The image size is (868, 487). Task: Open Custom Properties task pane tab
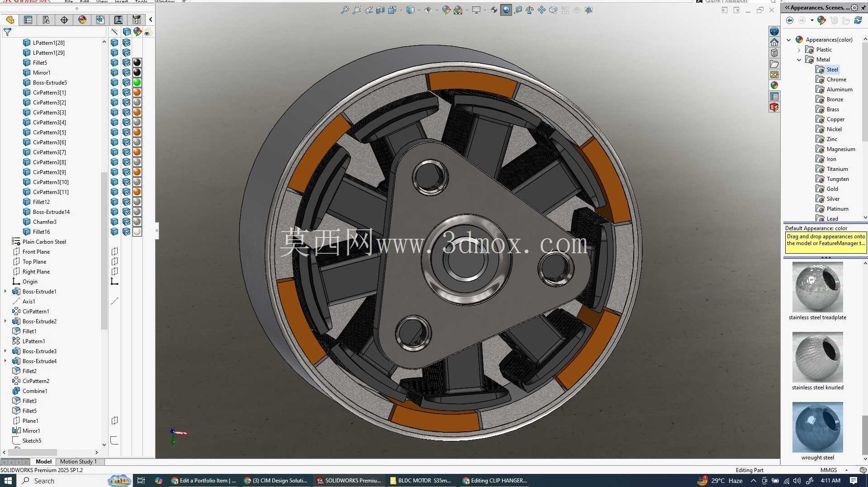pos(774,96)
